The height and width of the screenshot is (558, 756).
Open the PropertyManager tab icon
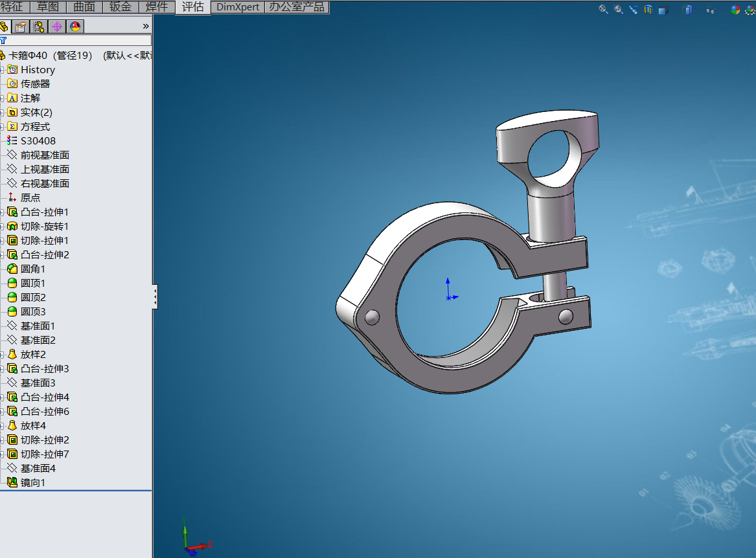click(x=20, y=27)
